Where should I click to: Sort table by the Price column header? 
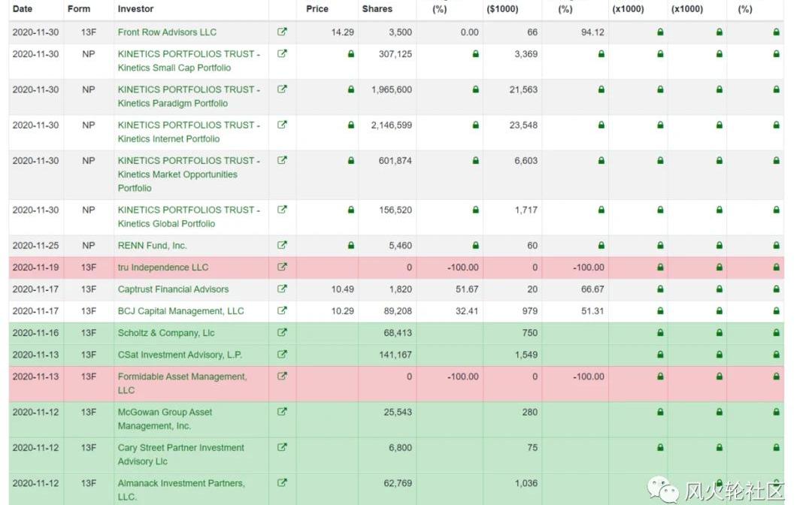317,9
